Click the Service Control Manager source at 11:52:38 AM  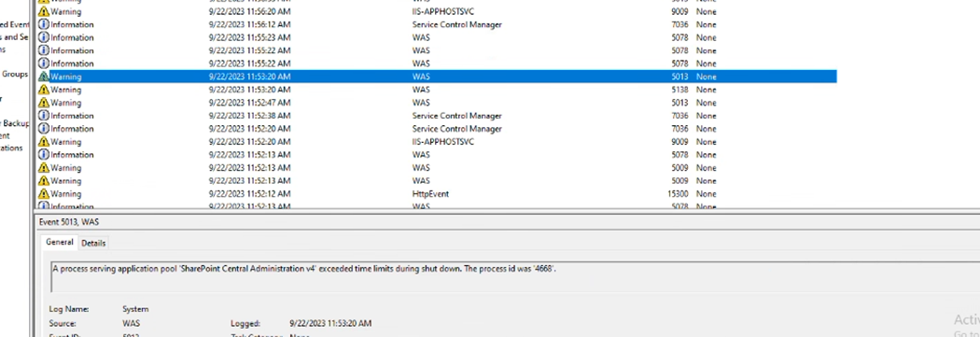click(x=457, y=116)
